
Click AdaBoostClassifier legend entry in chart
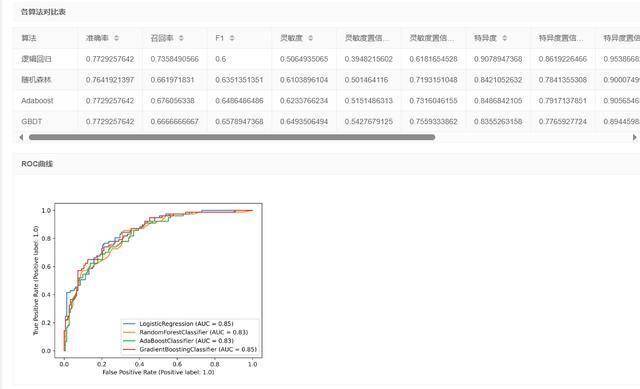click(178, 341)
